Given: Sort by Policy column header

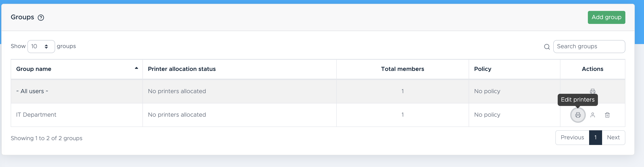Looking at the screenshot, I should [x=482, y=69].
